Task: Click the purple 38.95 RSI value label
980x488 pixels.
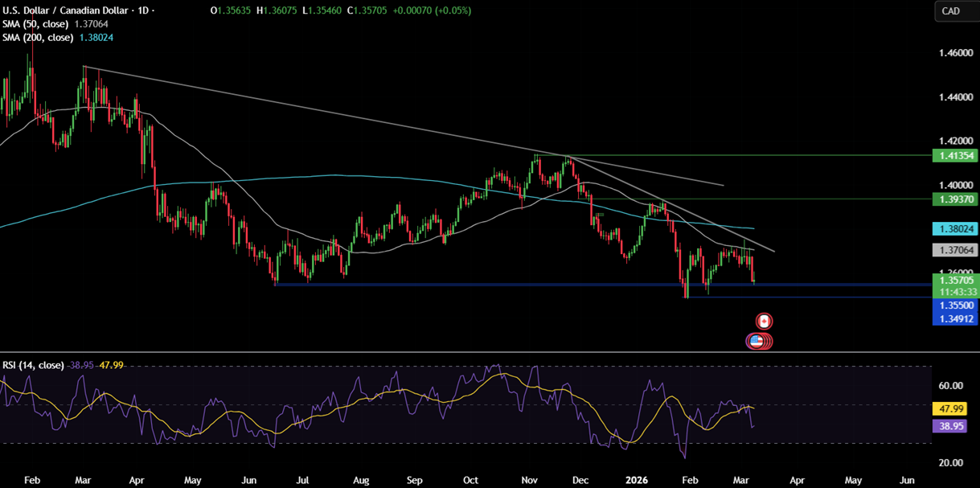Action: 949,426
